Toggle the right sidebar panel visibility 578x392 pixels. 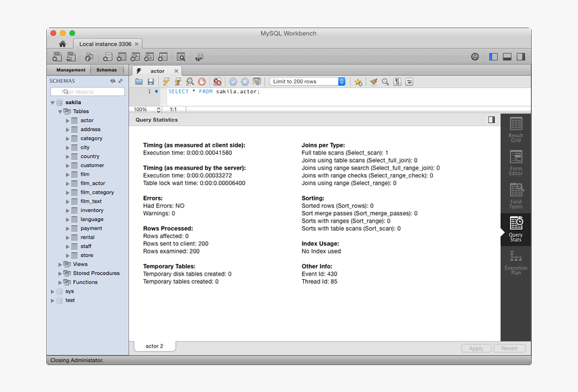pos(521,56)
